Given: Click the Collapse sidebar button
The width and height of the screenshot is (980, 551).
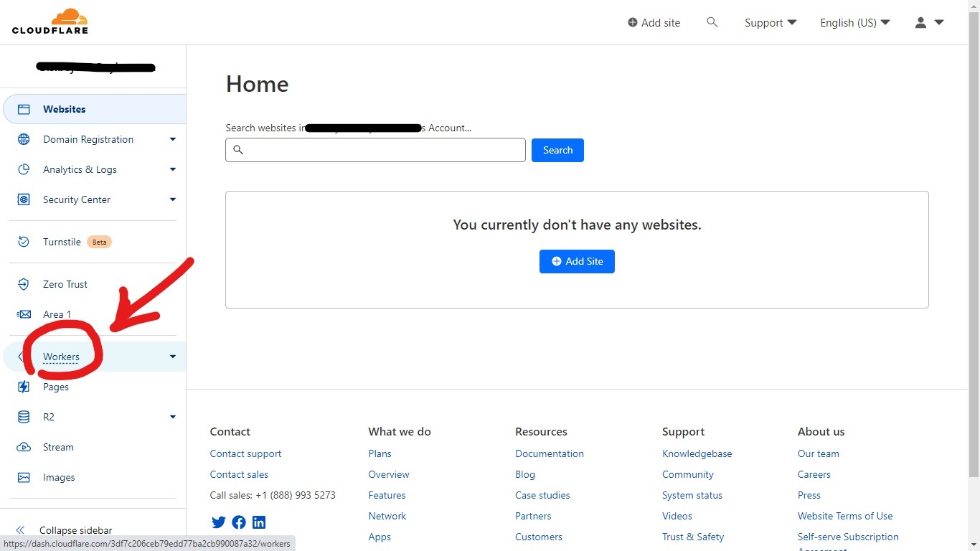Looking at the screenshot, I should (x=65, y=530).
